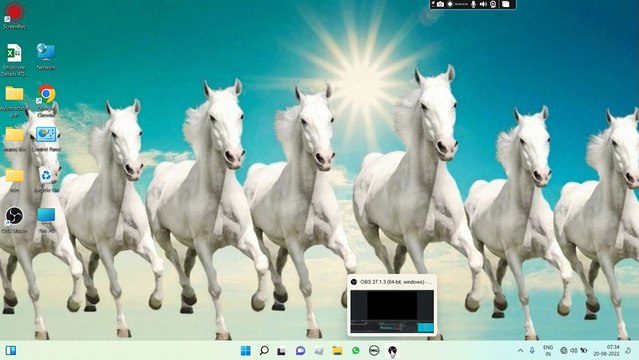This screenshot has width=639, height=360.
Task: Open taskbar Search
Action: (264, 351)
